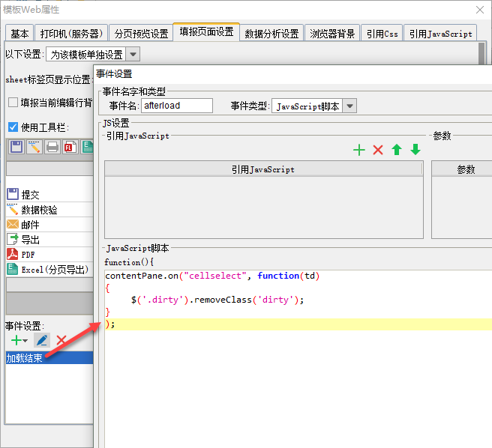Open the 事件类型 JavaScript脚本 dropdown
Image resolution: width=492 pixels, height=448 pixels.
[349, 106]
